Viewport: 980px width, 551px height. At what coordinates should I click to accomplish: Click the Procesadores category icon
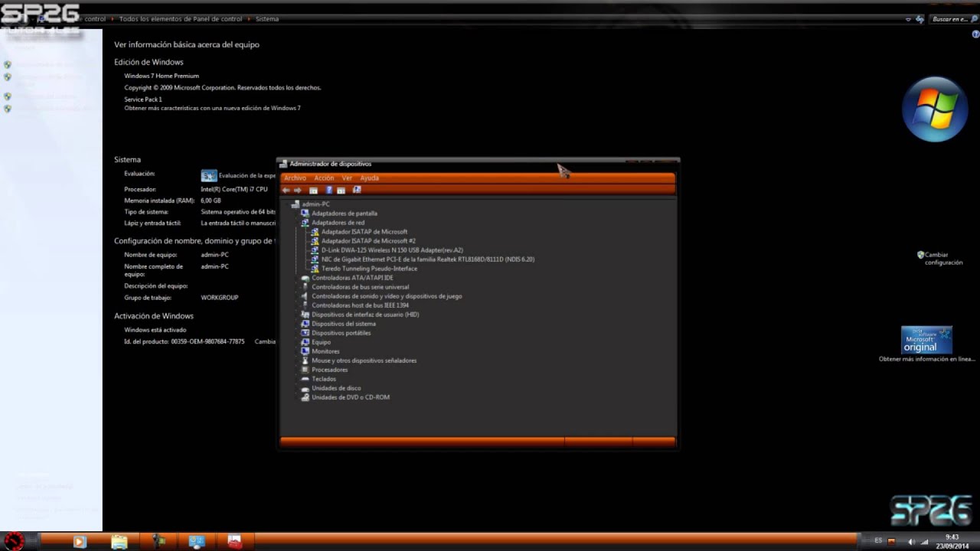(305, 370)
